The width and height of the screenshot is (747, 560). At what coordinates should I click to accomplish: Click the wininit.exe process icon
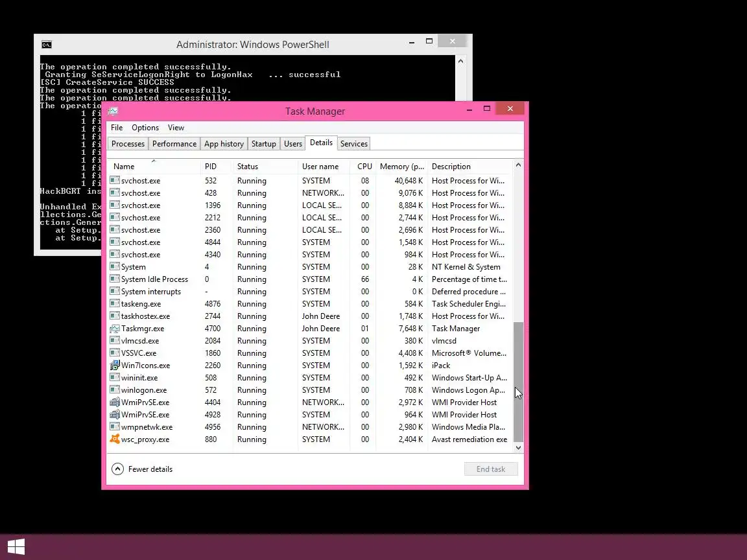tap(114, 378)
